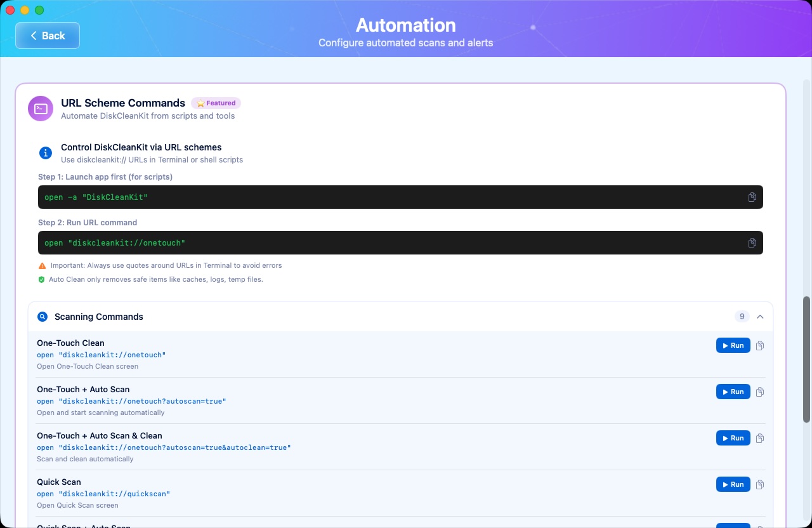Run the Quick Scan command
Image resolution: width=812 pixels, height=528 pixels.
[x=733, y=484]
